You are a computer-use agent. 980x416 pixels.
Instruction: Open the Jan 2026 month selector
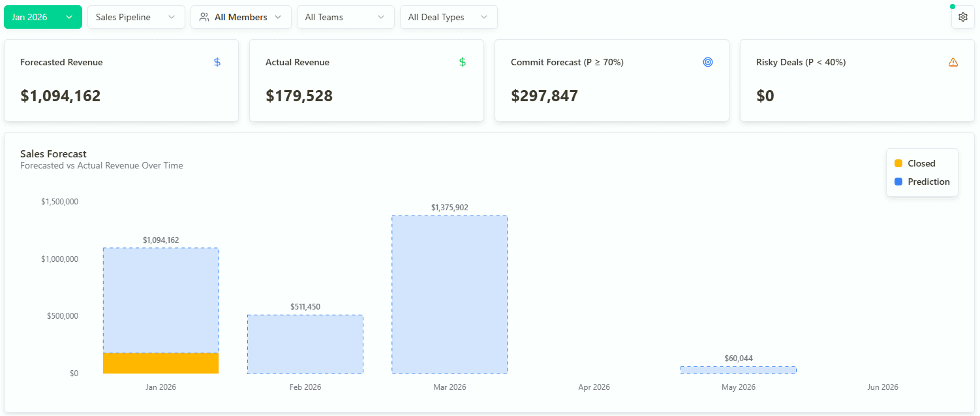[x=42, y=17]
